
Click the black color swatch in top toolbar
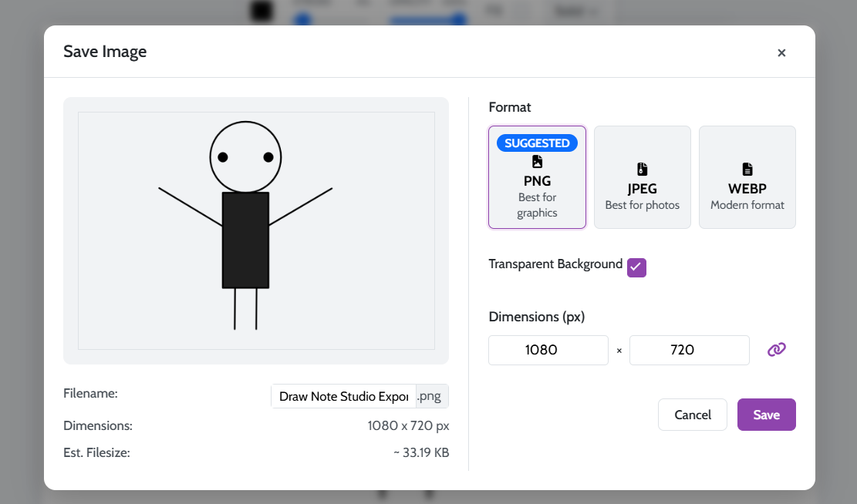261,11
